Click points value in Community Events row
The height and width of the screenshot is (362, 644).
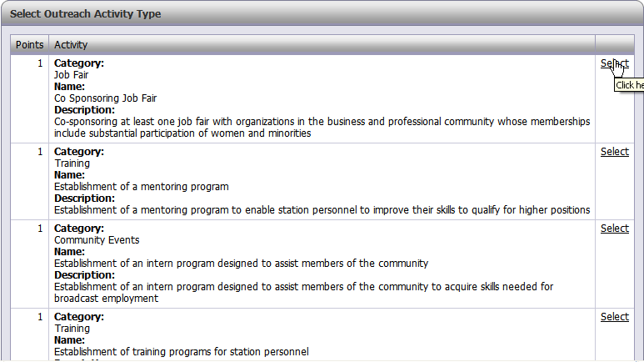40,229
